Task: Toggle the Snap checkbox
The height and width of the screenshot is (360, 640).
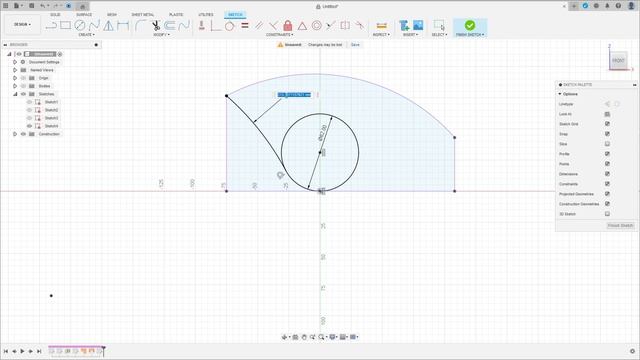Action: click(607, 134)
